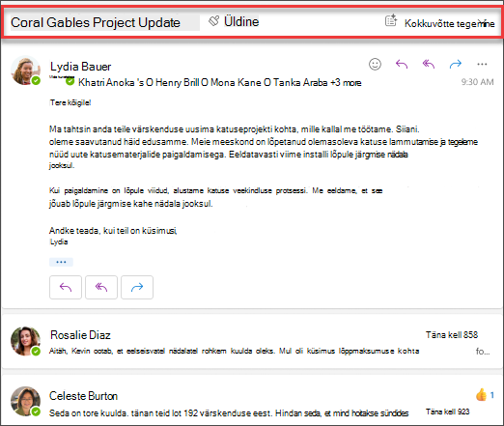This screenshot has width=504, height=426.
Task: Forward using header blue arrow icon
Action: click(x=456, y=64)
